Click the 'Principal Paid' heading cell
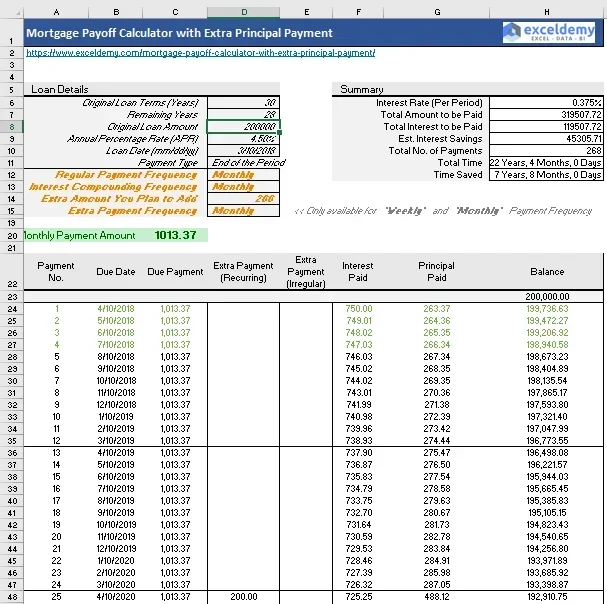This screenshot has height=604, width=607. click(x=437, y=271)
